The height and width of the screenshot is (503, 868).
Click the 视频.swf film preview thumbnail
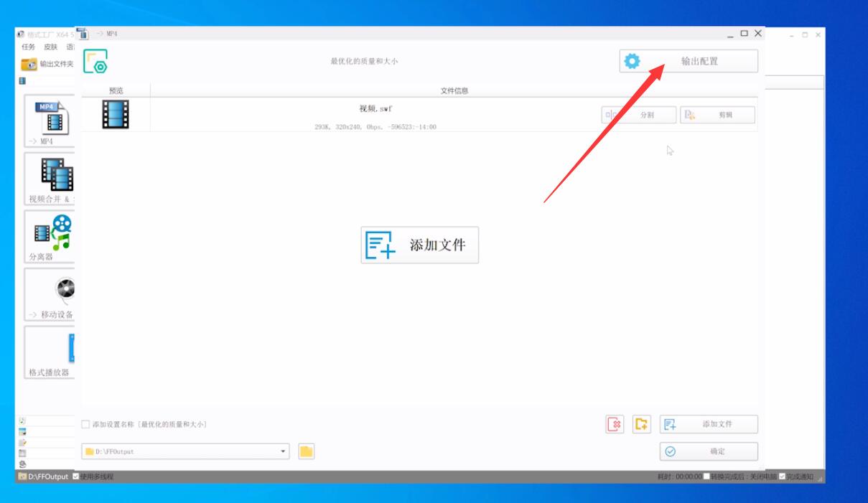(x=116, y=114)
